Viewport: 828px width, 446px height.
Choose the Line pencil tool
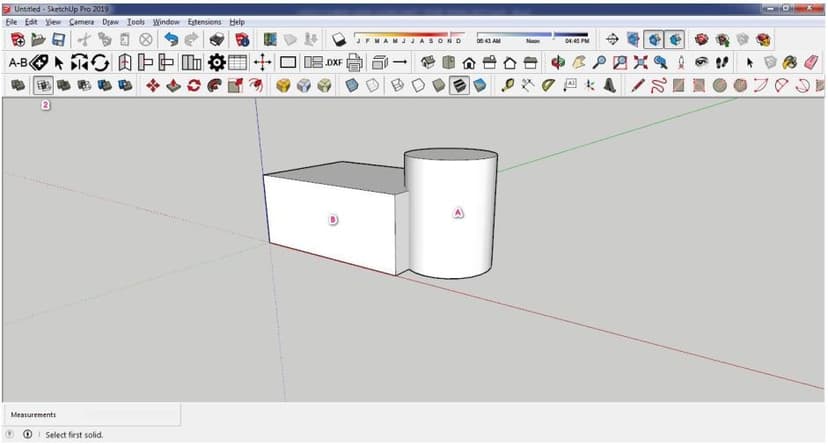click(x=638, y=85)
